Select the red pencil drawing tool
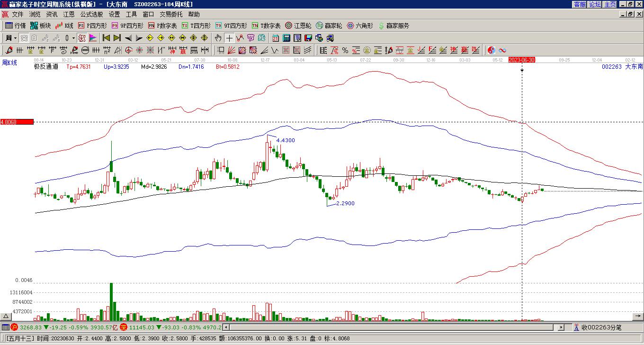The height and width of the screenshot is (345, 644). point(9,50)
